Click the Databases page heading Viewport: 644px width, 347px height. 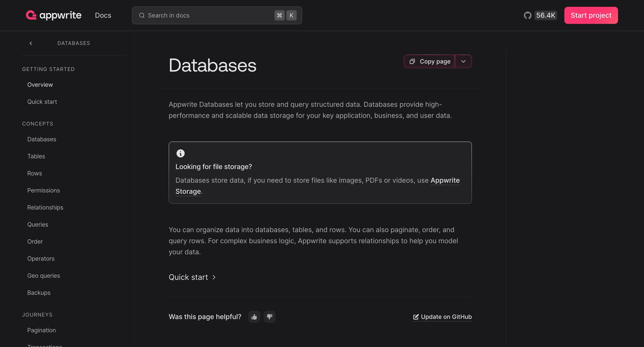pyautogui.click(x=213, y=65)
